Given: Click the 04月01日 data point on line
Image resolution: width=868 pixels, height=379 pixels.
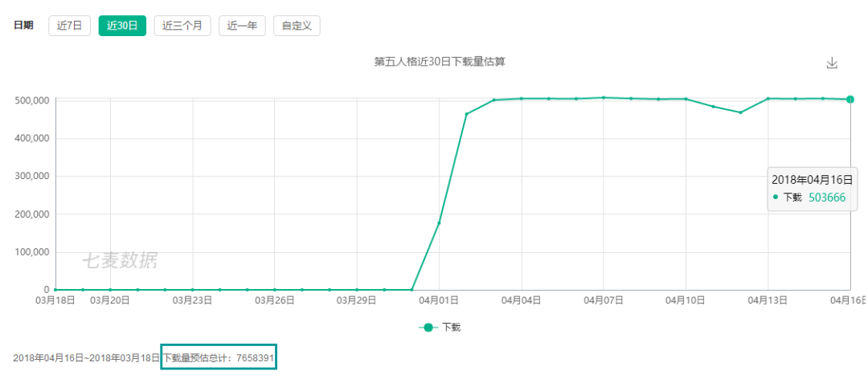Looking at the screenshot, I should (x=439, y=222).
